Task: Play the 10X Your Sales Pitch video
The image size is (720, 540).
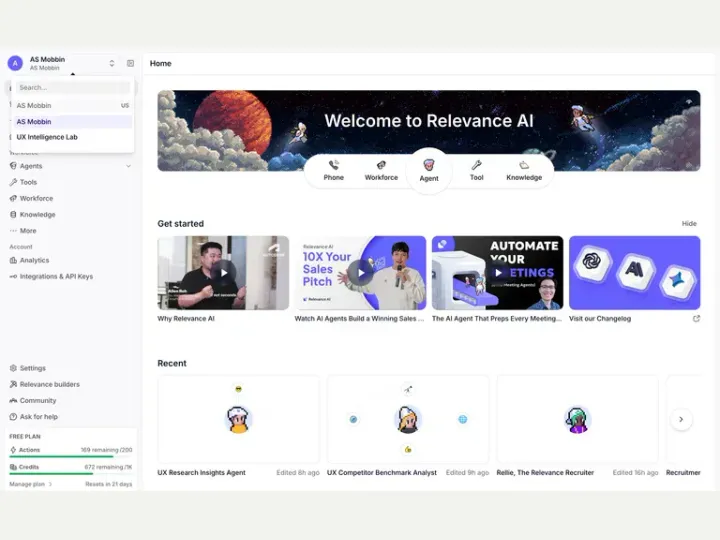Action: (360, 273)
